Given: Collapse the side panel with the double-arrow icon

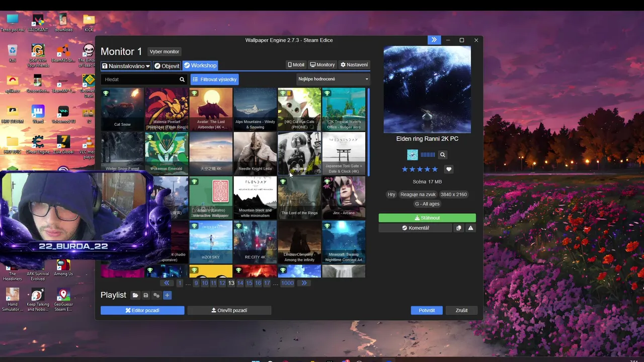Looking at the screenshot, I should (x=434, y=40).
